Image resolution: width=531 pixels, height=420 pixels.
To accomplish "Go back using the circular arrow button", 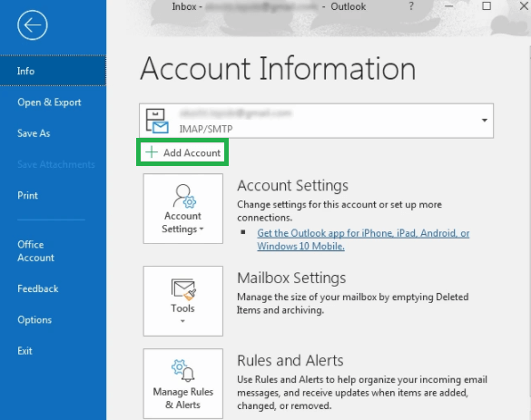I will pos(33,25).
